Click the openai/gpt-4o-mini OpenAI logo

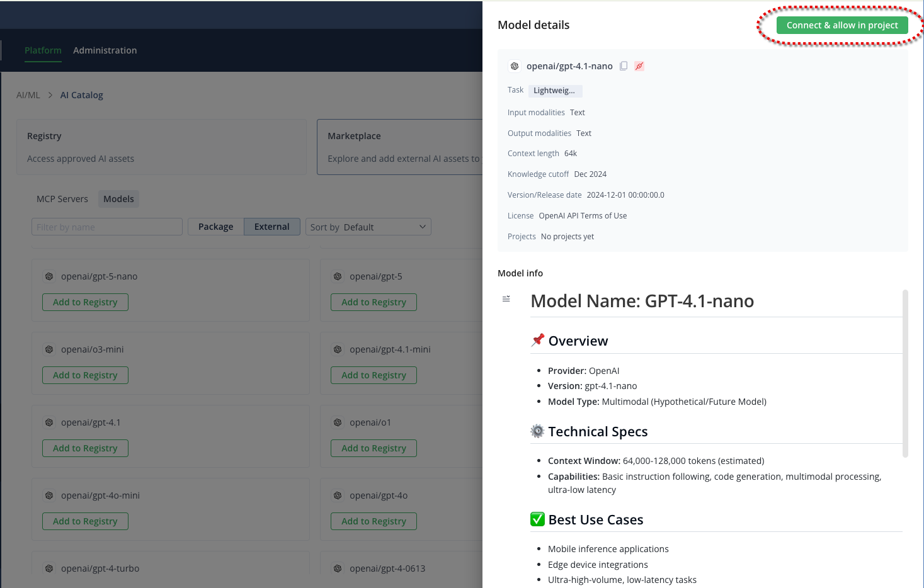(x=49, y=495)
